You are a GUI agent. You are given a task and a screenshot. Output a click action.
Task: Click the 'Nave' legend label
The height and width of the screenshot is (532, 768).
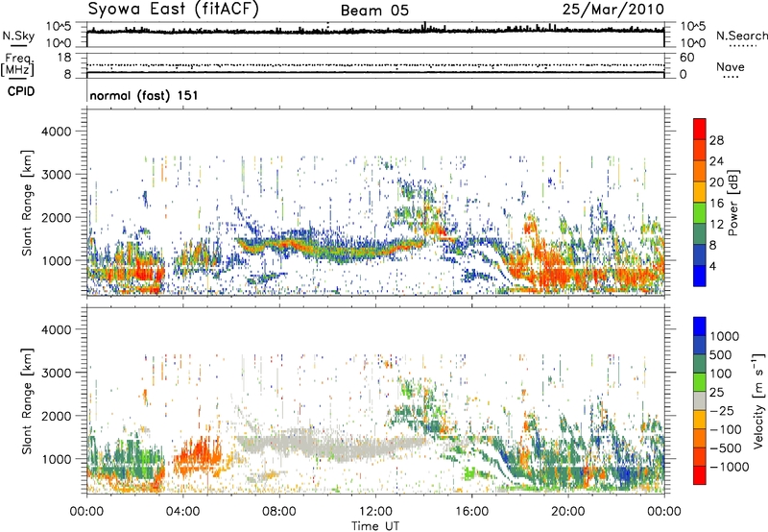coord(731,67)
